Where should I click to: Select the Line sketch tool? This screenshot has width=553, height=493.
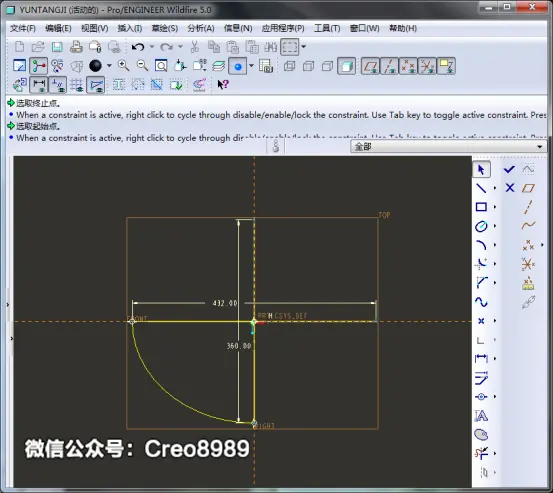pyautogui.click(x=481, y=188)
